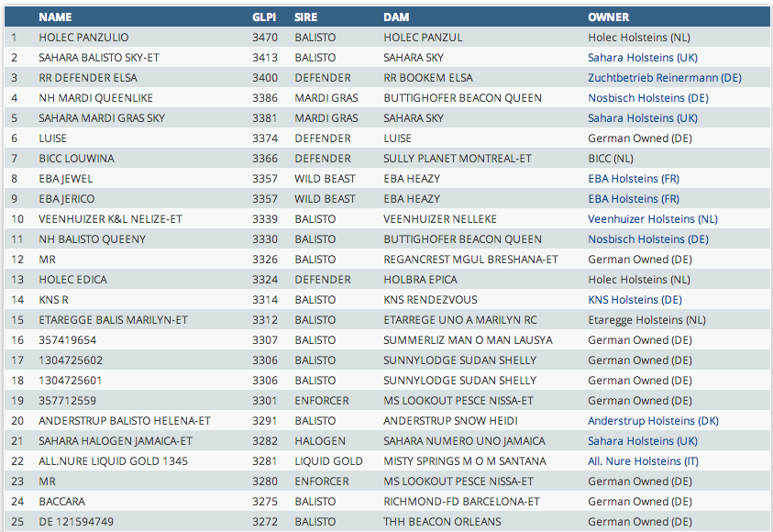The height and width of the screenshot is (532, 773).
Task: Select the BICC LOUWINA name cell
Action: [76, 159]
